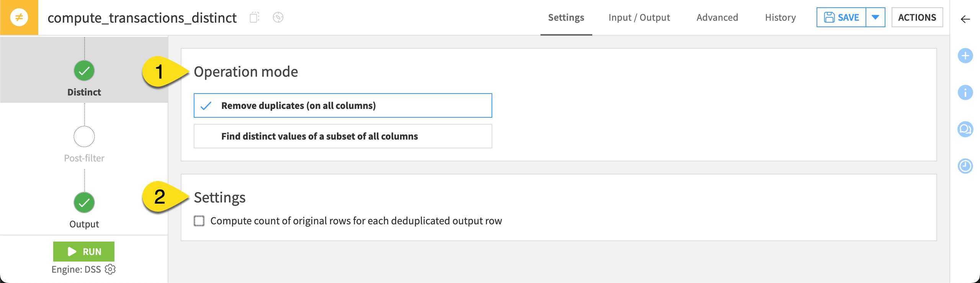Screen dimensions: 980x283
Task: Click the Post-filter step label
Action: [84, 158]
